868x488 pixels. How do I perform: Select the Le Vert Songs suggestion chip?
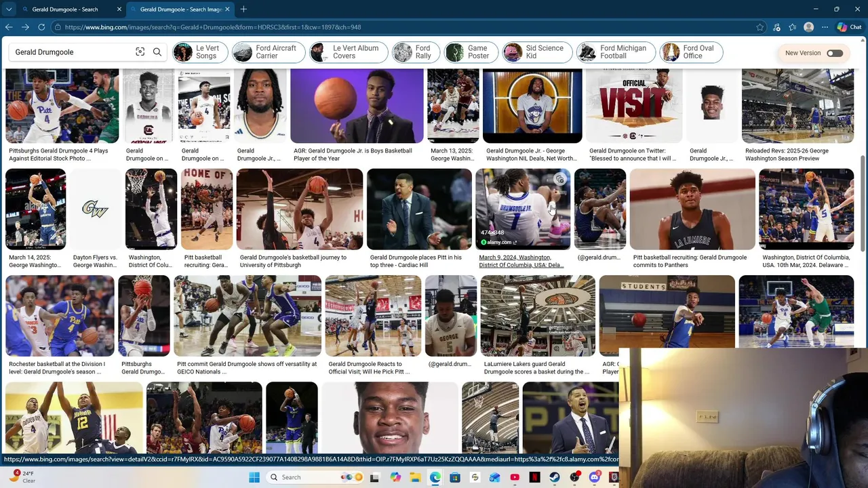[x=199, y=52]
